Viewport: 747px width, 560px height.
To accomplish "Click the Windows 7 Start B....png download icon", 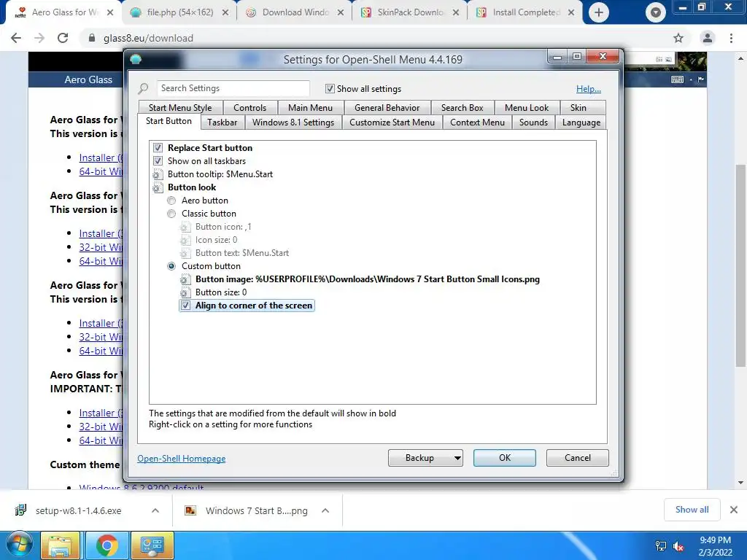I will pyautogui.click(x=190, y=510).
